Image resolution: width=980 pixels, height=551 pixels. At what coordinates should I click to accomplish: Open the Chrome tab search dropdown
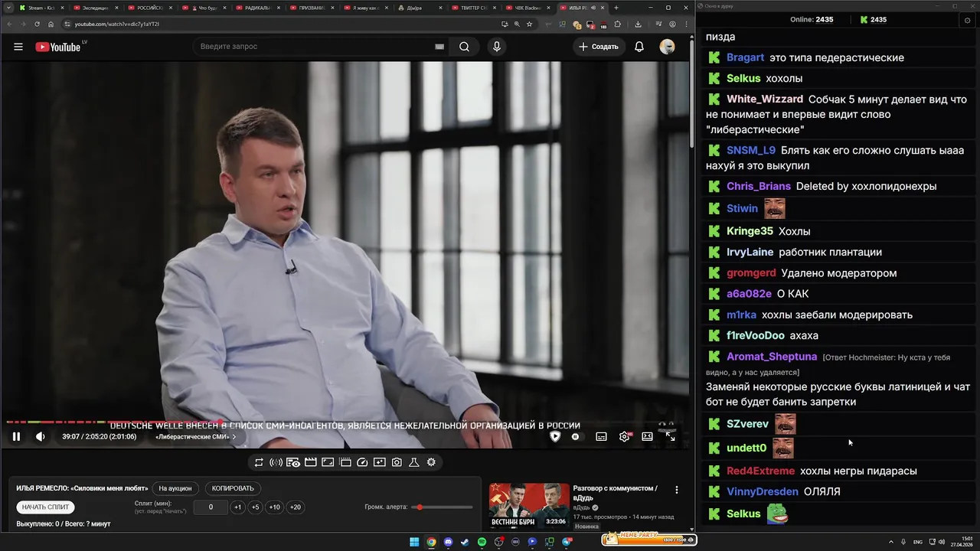point(9,8)
